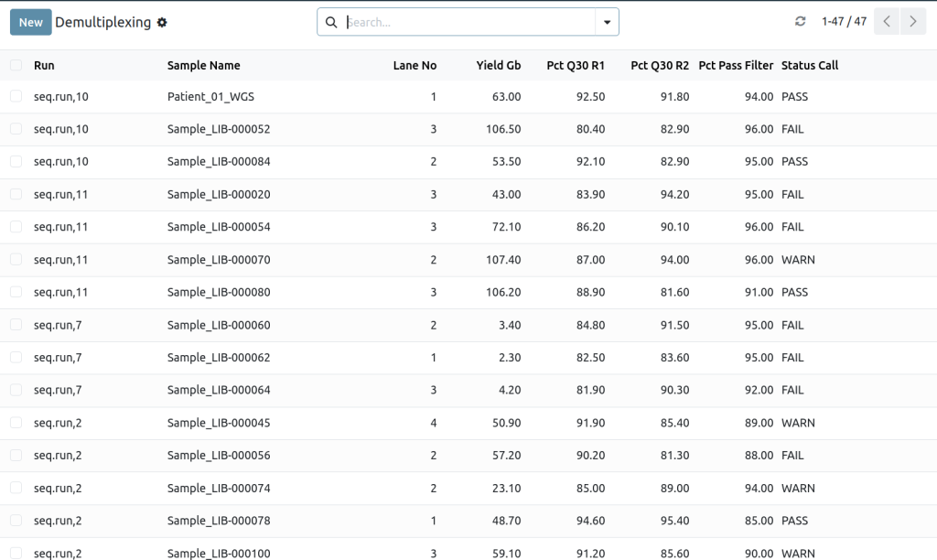This screenshot has height=560, width=937.
Task: Sort records by the Status Call column
Action: tap(805, 65)
